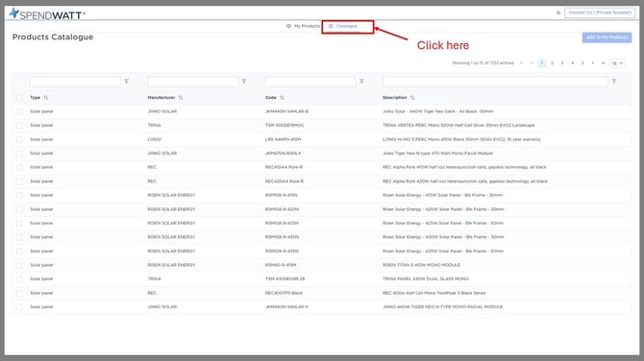
Task: Click the filter funnel icon for the Description column
Action: (614, 82)
